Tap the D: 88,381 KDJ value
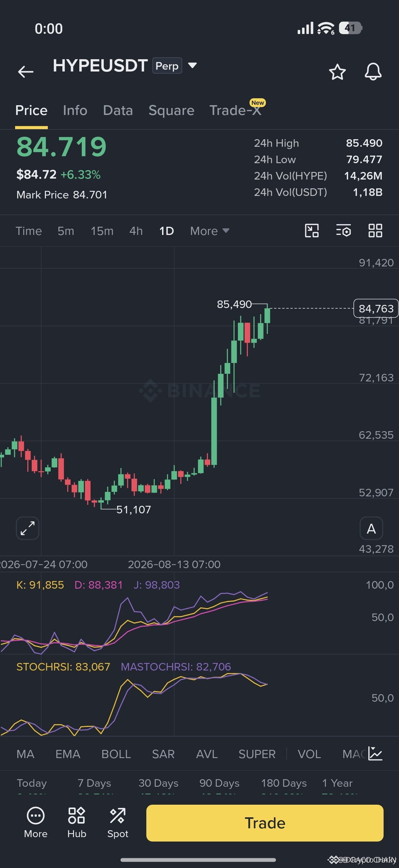This screenshot has width=399, height=868. tap(98, 585)
